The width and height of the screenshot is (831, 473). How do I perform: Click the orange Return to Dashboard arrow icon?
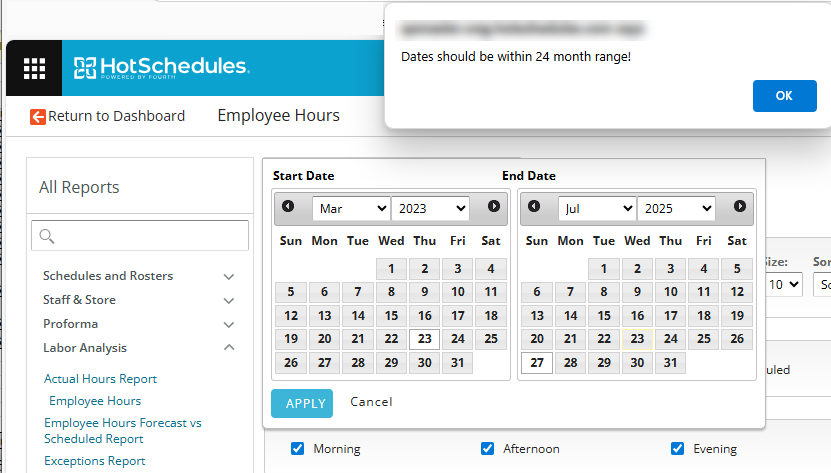[38, 116]
